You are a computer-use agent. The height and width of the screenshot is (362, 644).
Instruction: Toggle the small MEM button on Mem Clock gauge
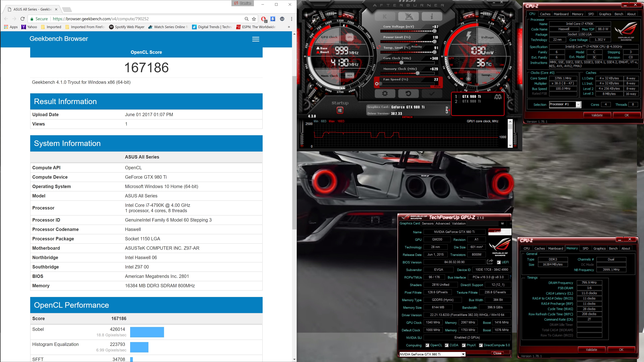[350, 75]
